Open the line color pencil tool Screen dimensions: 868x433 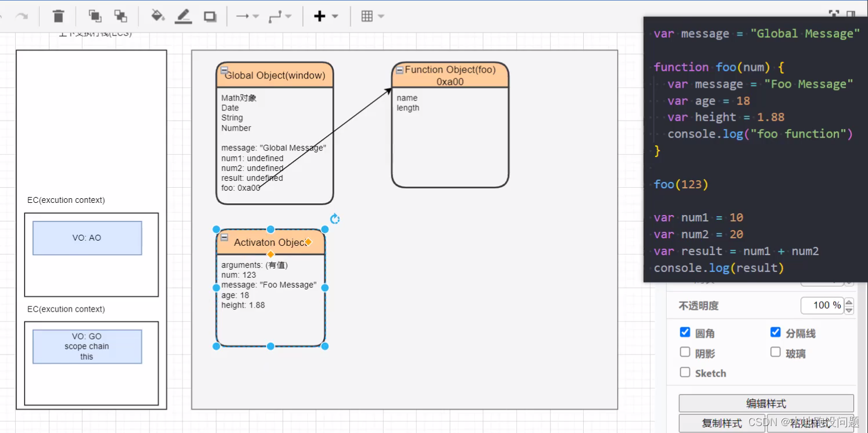click(184, 16)
